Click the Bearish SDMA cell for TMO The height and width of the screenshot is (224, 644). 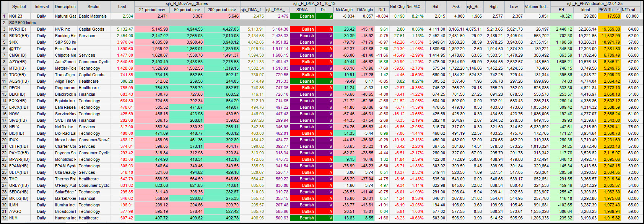[303, 179]
